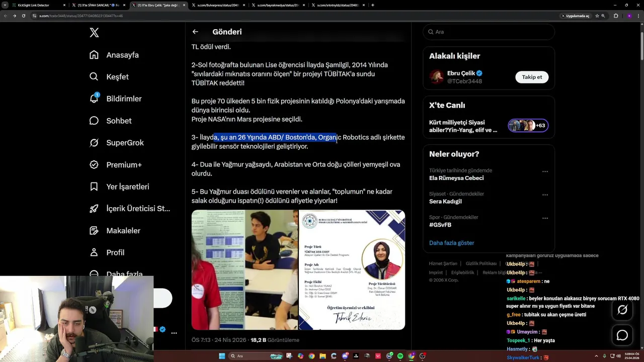Screen dimensions: 644x362
Task: Open Kürt milliyetçi Siyasi live space
Action: tap(463, 126)
